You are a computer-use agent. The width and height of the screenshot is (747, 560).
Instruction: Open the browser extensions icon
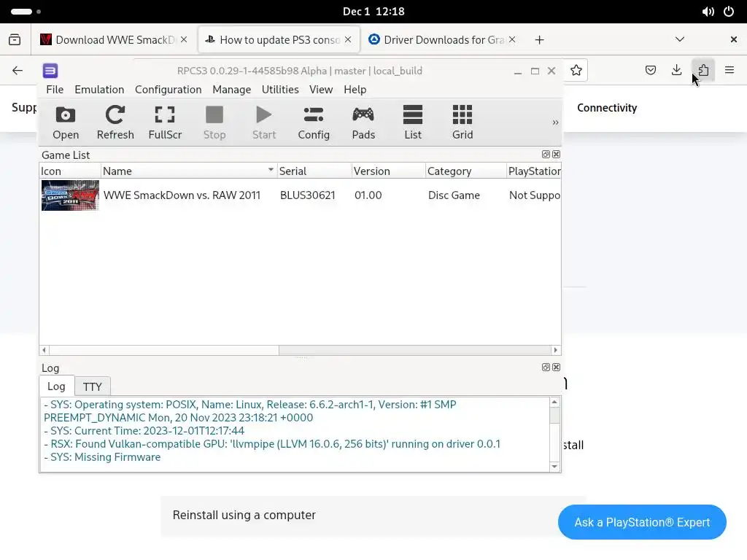(x=703, y=71)
